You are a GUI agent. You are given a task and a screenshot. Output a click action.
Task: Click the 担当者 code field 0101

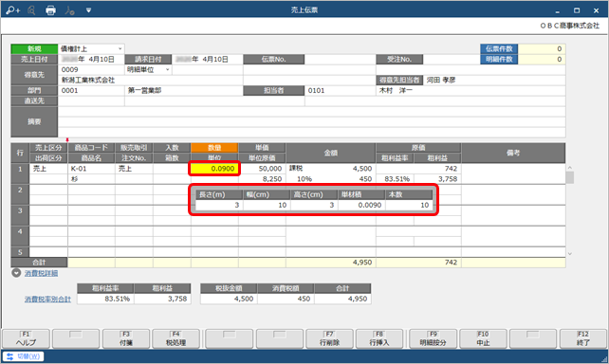click(341, 90)
